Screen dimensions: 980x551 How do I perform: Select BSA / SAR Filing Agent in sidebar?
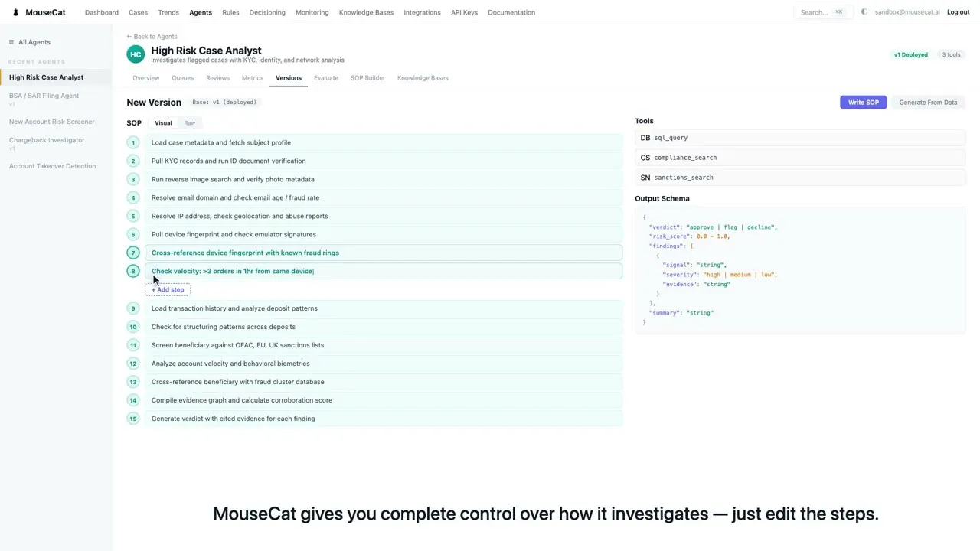point(44,96)
